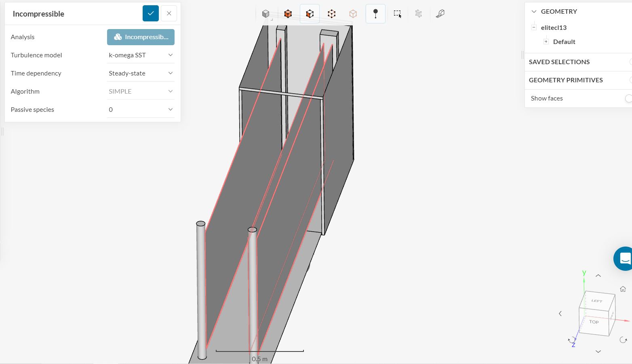632x364 pixels.
Task: Activate the face selection filter icon
Action: click(310, 13)
